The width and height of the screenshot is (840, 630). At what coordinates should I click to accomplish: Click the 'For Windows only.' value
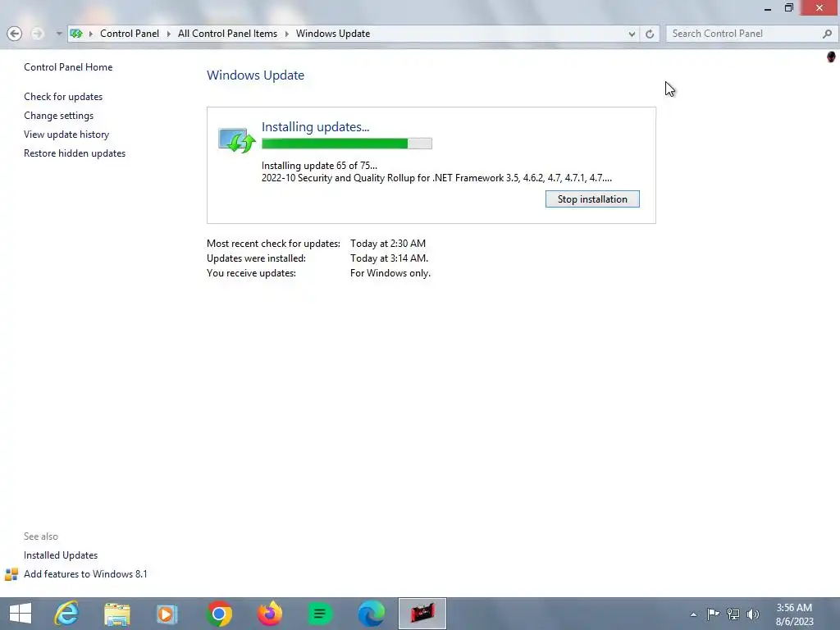click(390, 273)
